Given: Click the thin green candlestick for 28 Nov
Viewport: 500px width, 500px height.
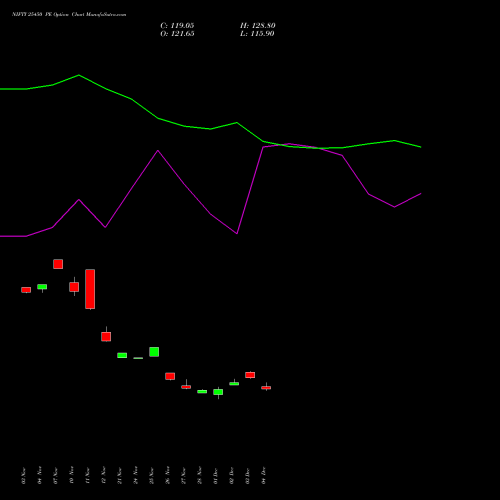Looking at the screenshot, I should click(x=202, y=391).
